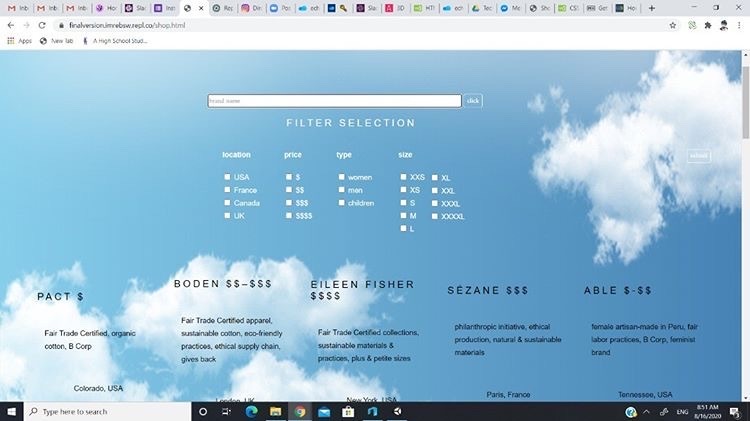Open the taskbar clock and date
Screen dimensions: 750x421
click(x=707, y=411)
